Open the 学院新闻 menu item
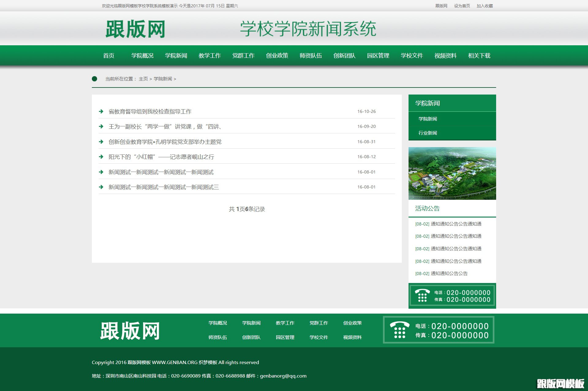 point(176,56)
